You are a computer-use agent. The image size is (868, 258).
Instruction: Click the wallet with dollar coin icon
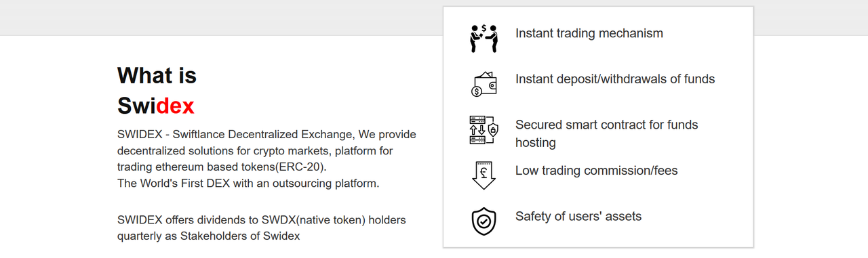point(484,84)
